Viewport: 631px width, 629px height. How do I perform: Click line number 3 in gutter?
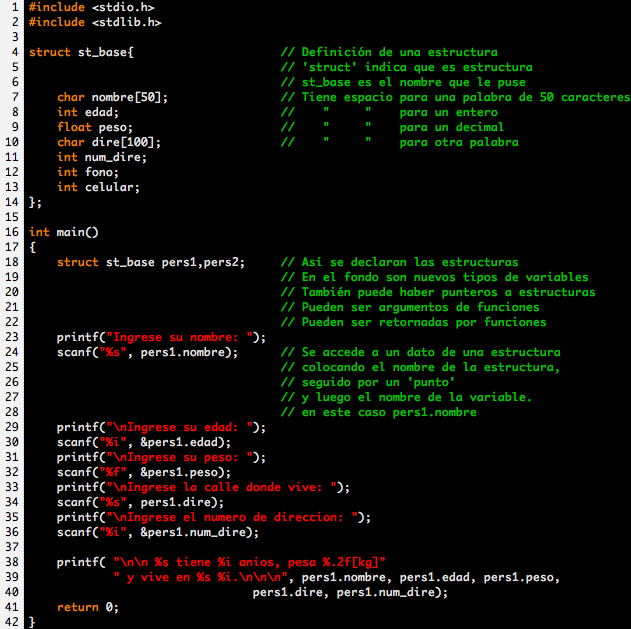point(15,37)
